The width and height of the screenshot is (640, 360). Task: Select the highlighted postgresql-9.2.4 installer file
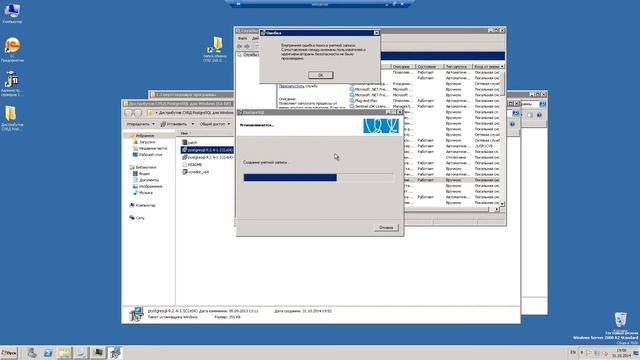207,150
